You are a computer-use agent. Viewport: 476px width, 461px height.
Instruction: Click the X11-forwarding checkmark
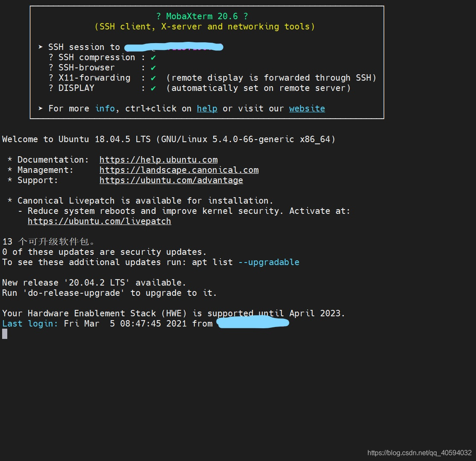click(153, 77)
